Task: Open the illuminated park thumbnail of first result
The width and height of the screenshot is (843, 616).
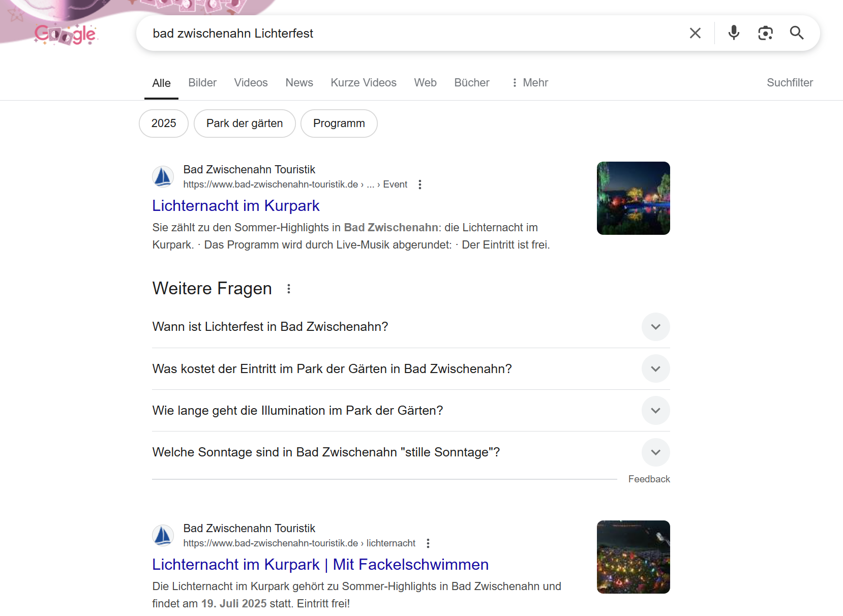Action: tap(633, 198)
